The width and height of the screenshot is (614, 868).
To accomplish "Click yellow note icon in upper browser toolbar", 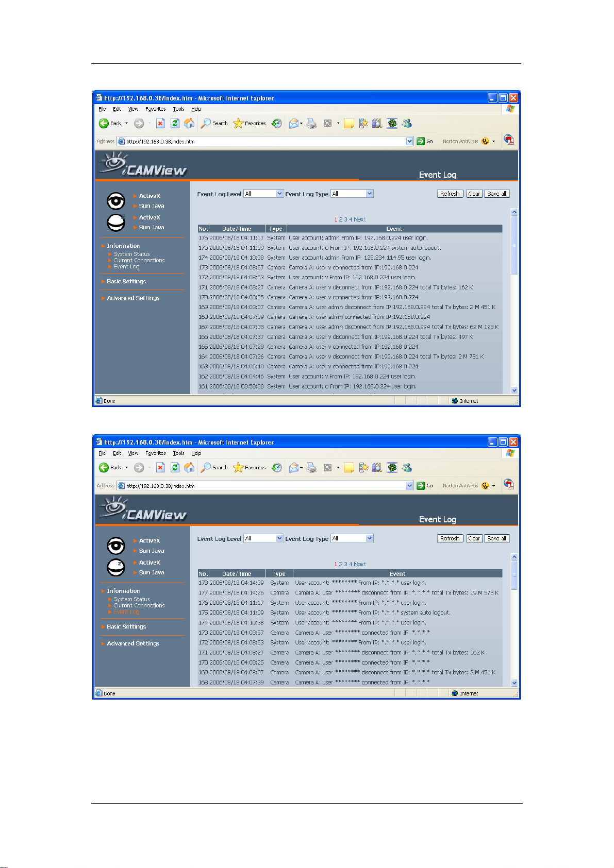I will 349,123.
